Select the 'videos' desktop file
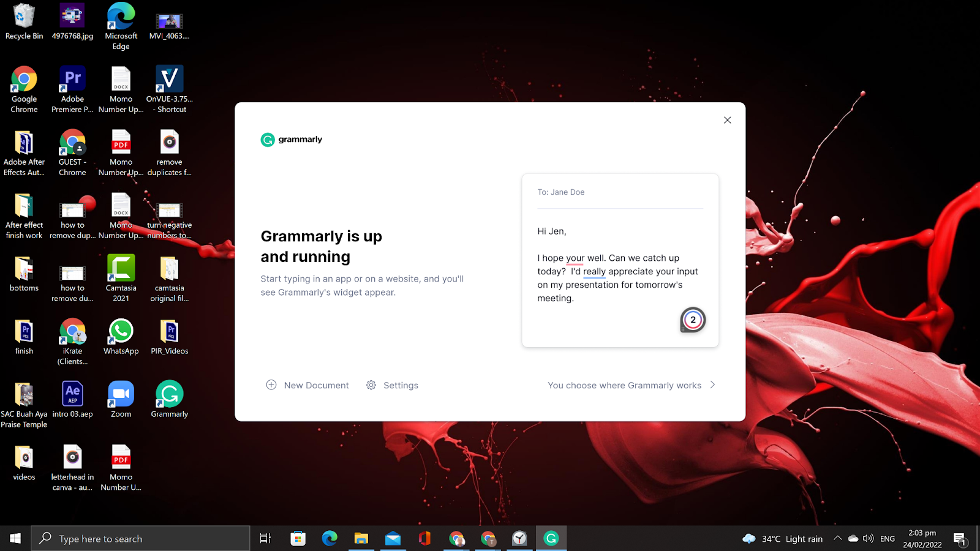 (x=24, y=463)
